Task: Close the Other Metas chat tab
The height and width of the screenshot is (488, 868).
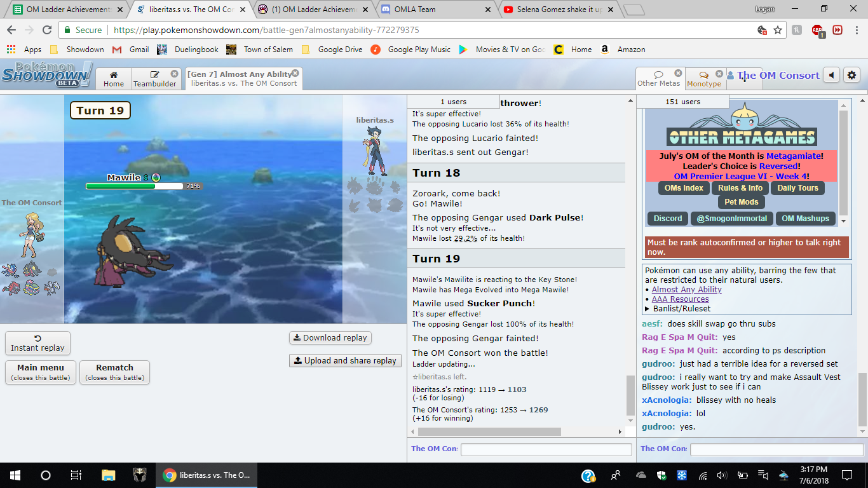Action: tap(678, 74)
